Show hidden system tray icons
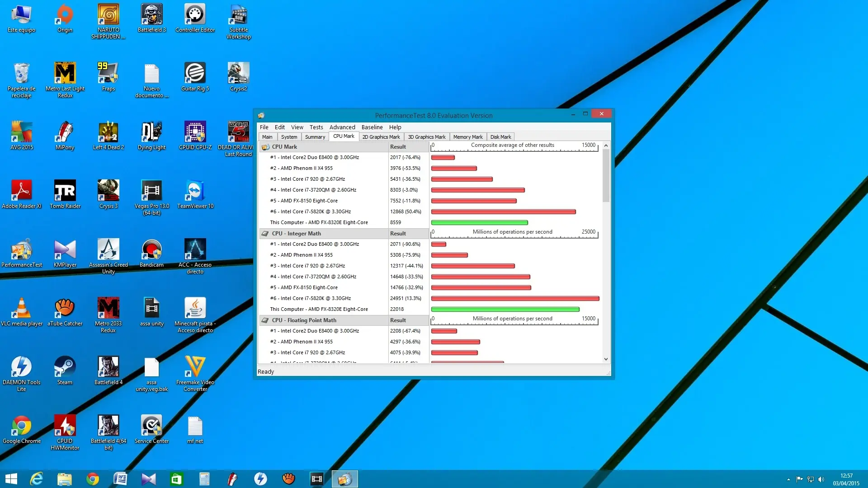868x488 pixels. 788,479
